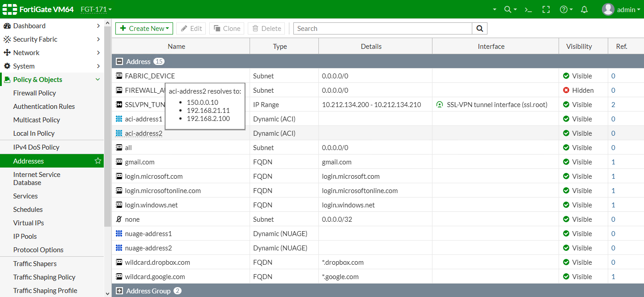Click the nuage-address1 icon

point(119,233)
